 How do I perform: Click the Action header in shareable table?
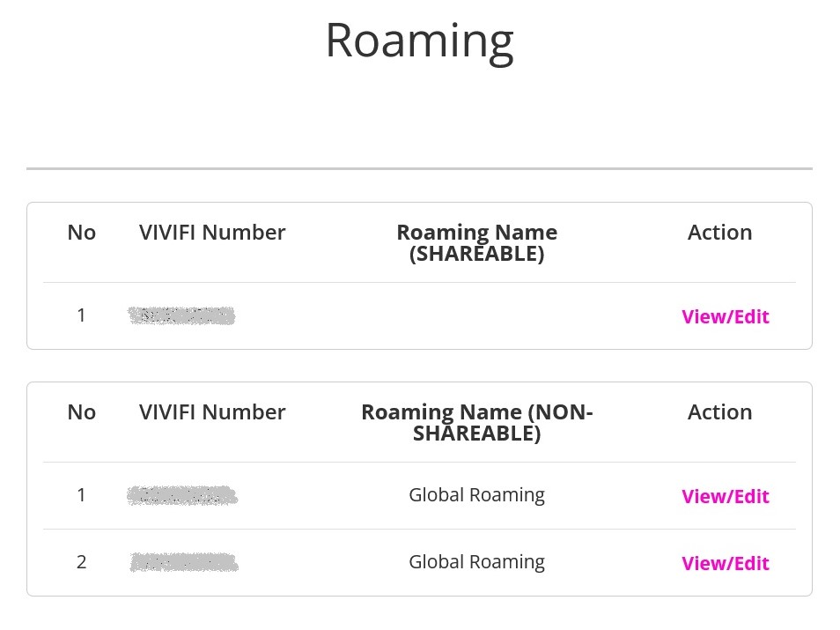(720, 233)
